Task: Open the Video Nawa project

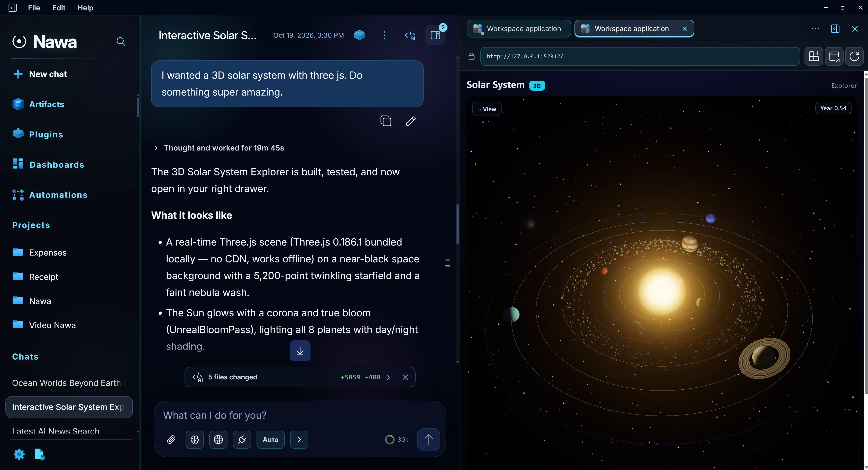Action: 44,325
